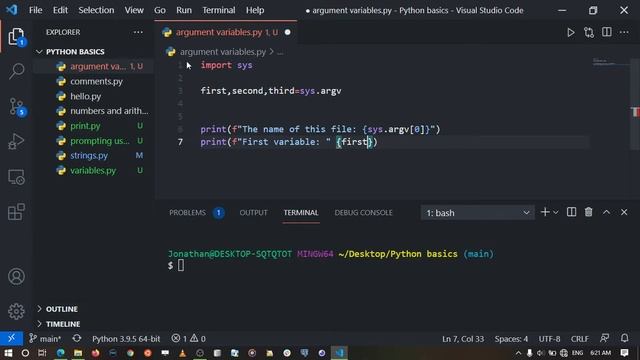The width and height of the screenshot is (640, 360).
Task: Split the editor to the right
Action: [607, 32]
